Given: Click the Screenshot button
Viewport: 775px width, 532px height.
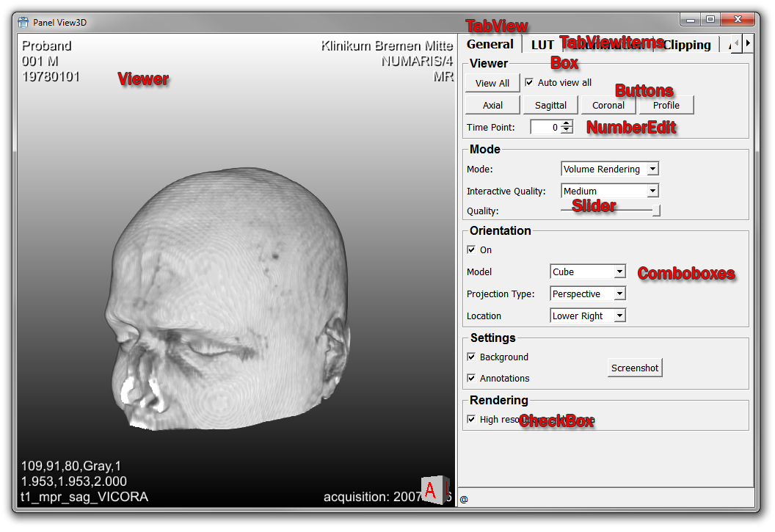Looking at the screenshot, I should 635,368.
